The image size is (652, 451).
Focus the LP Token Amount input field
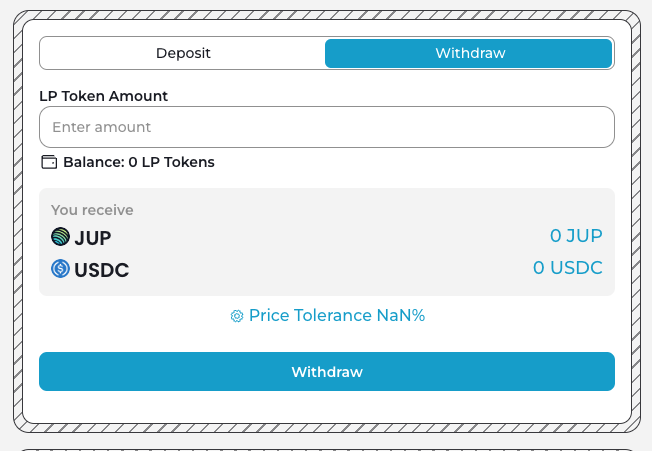point(326,127)
